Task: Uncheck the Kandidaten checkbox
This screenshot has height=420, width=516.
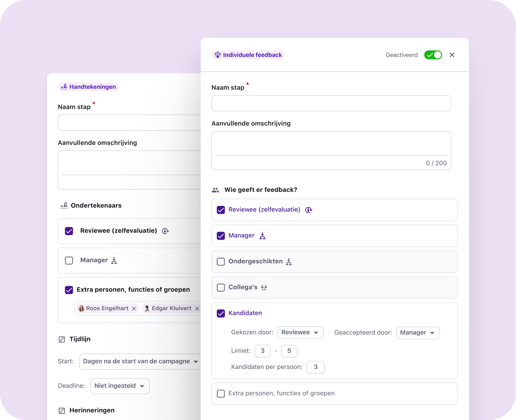Action: point(221,313)
